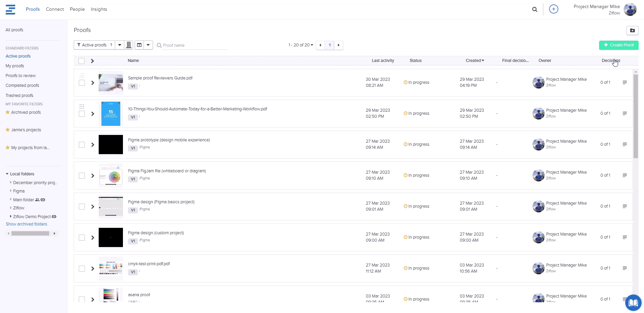Open the Active proofs filter dropdown arrow
The width and height of the screenshot is (644, 313).
(120, 45)
